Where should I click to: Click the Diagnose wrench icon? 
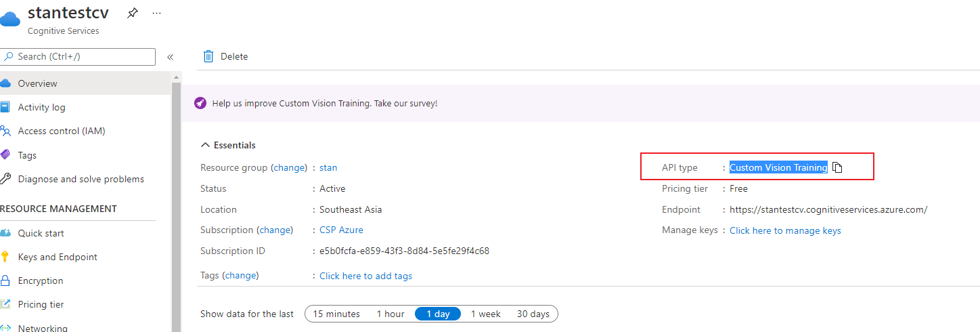[5, 179]
